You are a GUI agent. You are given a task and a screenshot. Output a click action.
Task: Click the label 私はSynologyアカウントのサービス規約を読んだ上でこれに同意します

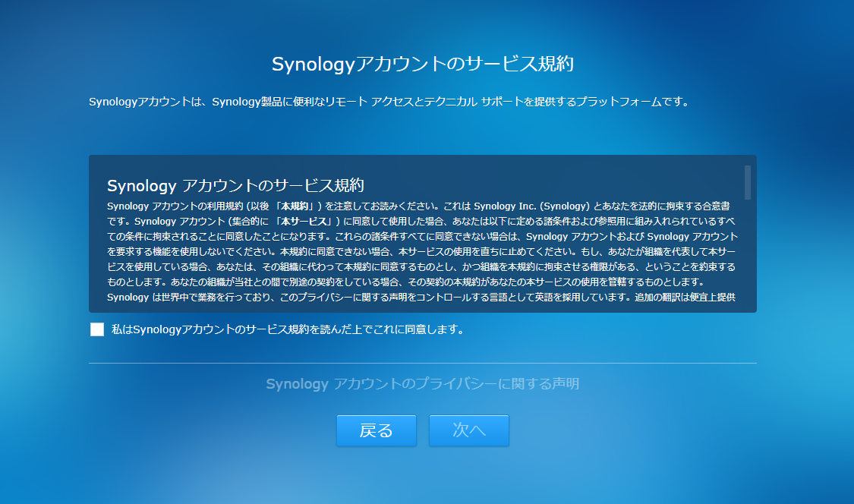[288, 329]
